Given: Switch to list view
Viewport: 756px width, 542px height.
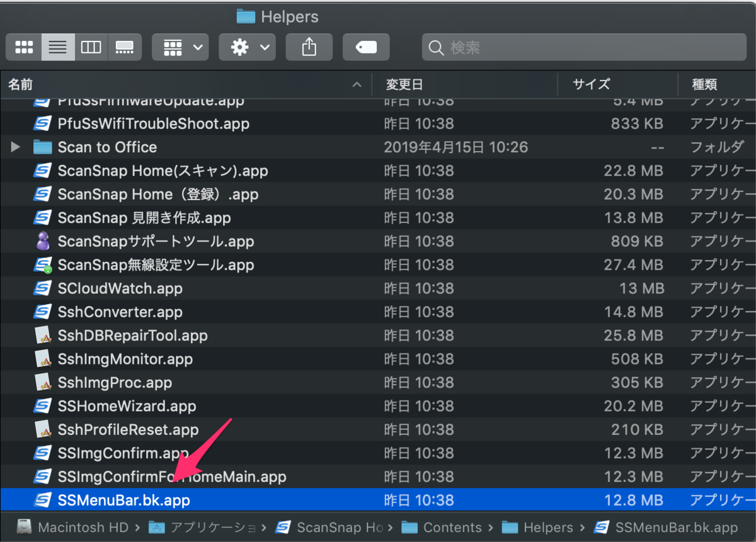Looking at the screenshot, I should [58, 47].
